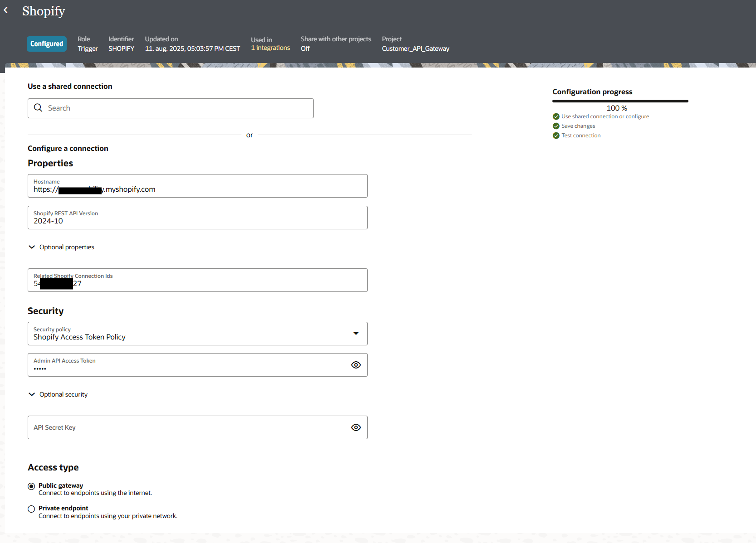Screen dimensions: 756x543
Task: Edit the Hostname field
Action: tap(198, 186)
